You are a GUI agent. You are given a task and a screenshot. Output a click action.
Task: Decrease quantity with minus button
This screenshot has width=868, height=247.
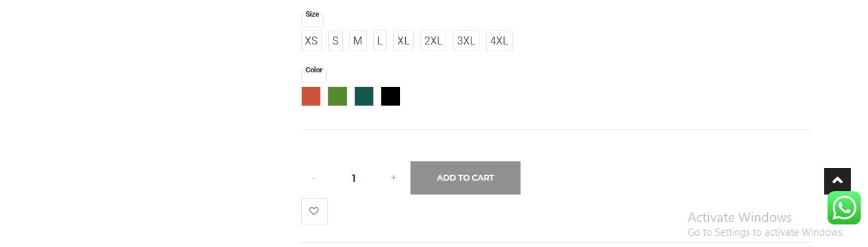point(314,178)
